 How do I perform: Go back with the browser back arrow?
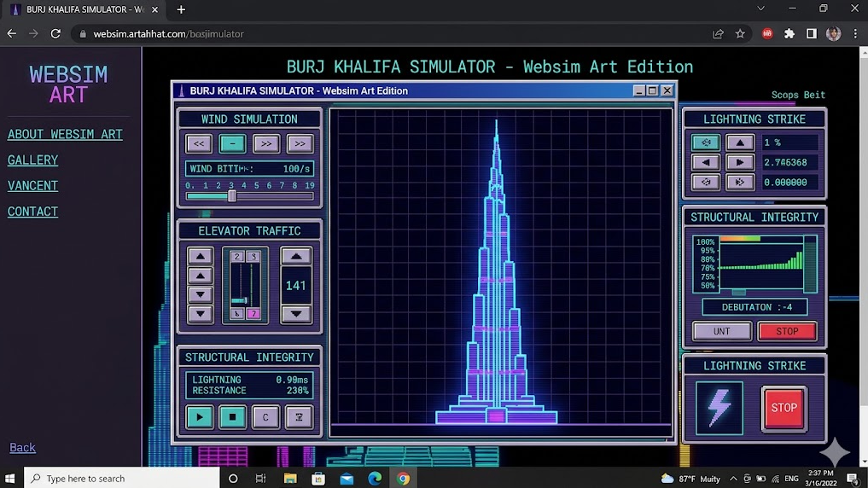coord(12,34)
